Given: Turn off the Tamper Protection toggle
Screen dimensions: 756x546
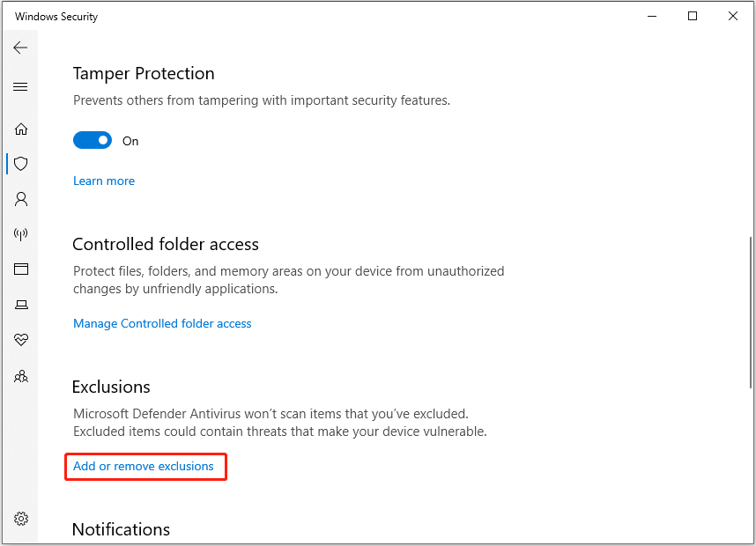Looking at the screenshot, I should [93, 141].
